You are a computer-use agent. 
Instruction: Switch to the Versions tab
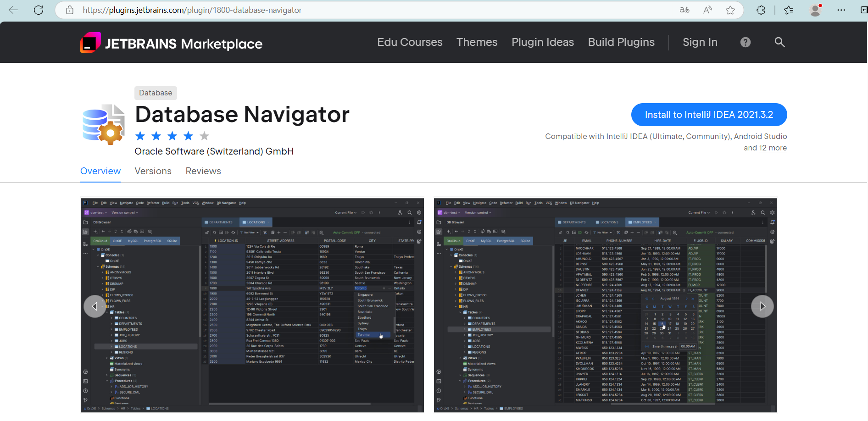point(153,171)
